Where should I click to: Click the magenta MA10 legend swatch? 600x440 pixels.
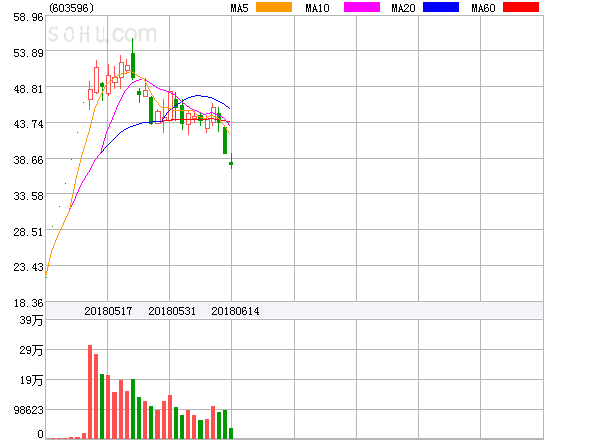(x=362, y=7)
